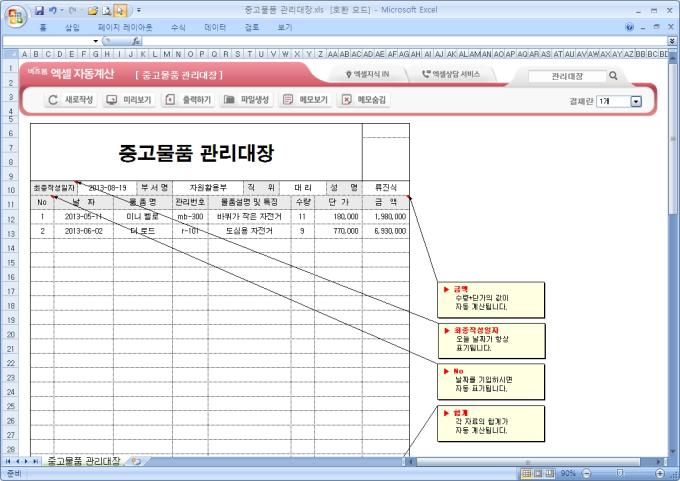This screenshot has width=680, height=481.
Task: Open the Name Box dropdown arrow
Action: [x=95, y=41]
